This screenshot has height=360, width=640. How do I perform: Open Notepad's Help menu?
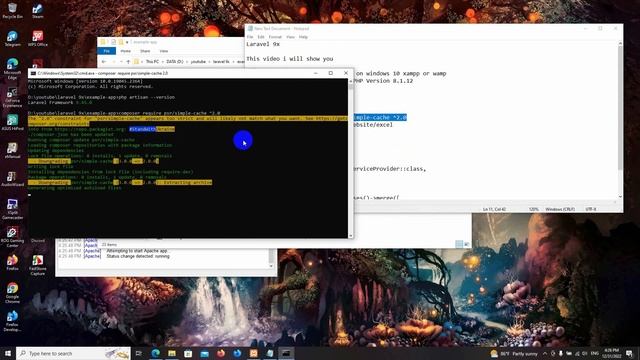coord(303,37)
